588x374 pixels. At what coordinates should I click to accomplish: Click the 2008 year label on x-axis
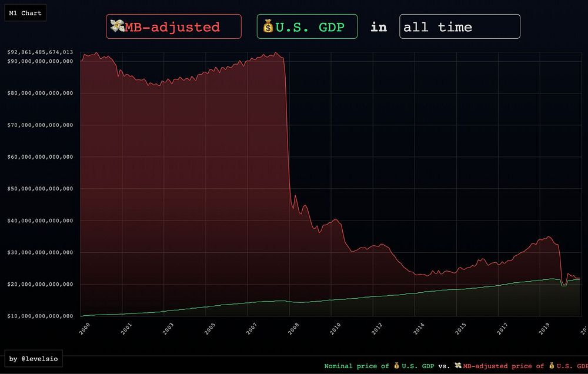(293, 329)
